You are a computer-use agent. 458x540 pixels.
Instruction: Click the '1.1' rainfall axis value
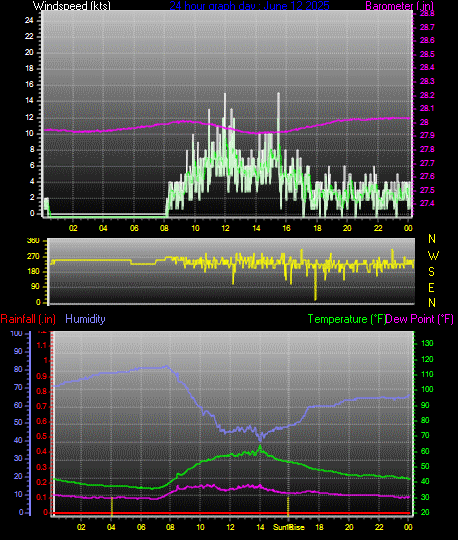pyautogui.click(x=42, y=345)
